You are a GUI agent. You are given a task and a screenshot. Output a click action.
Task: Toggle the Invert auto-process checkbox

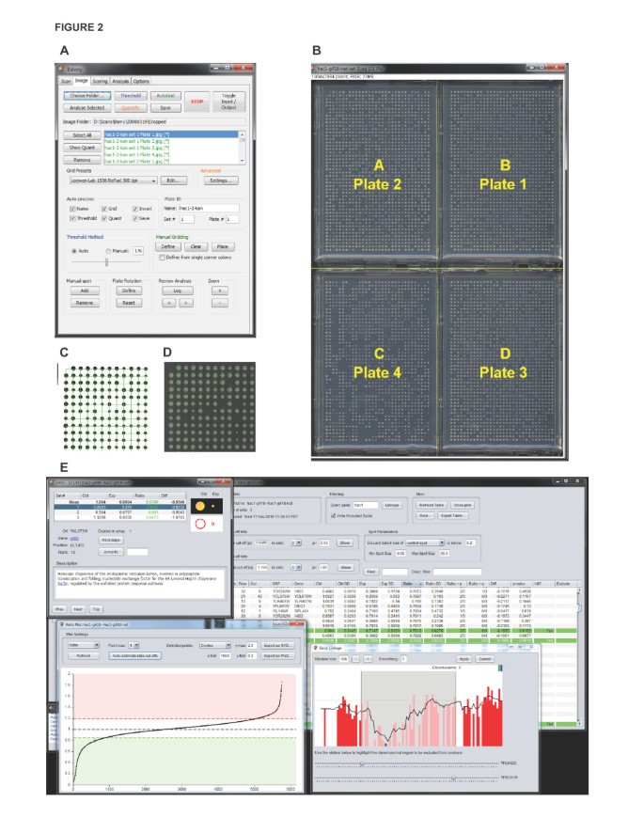coord(135,209)
